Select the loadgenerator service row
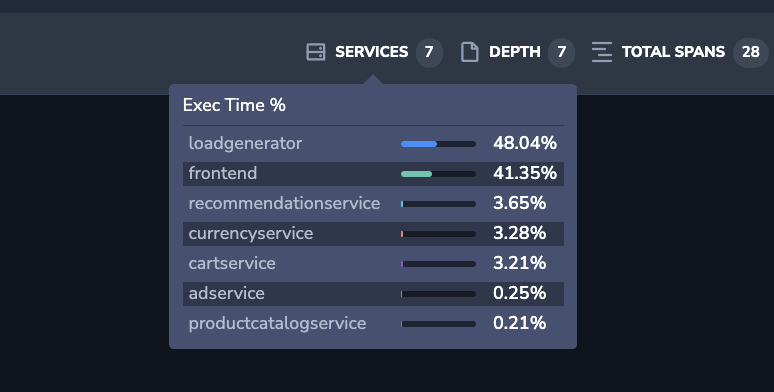Image resolution: width=774 pixels, height=392 pixels. [x=373, y=144]
